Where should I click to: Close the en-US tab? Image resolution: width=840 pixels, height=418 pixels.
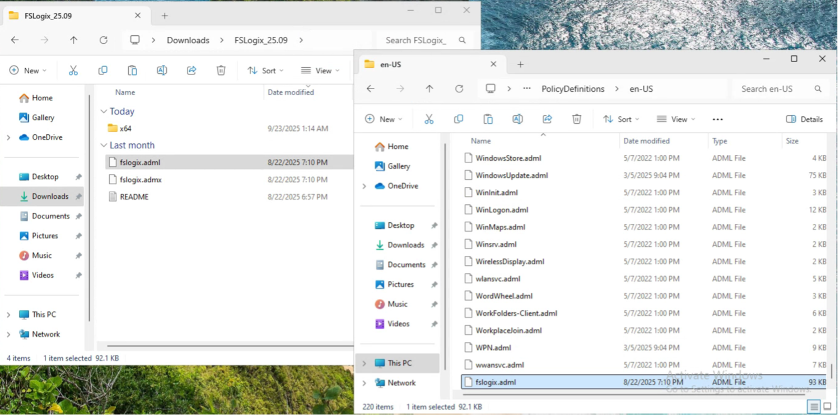click(493, 64)
